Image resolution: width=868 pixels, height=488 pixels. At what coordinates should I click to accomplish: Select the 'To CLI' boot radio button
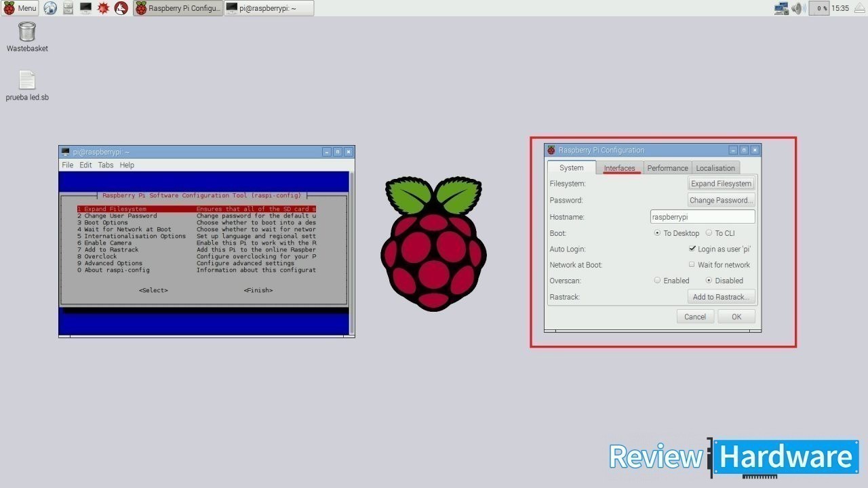pyautogui.click(x=709, y=232)
